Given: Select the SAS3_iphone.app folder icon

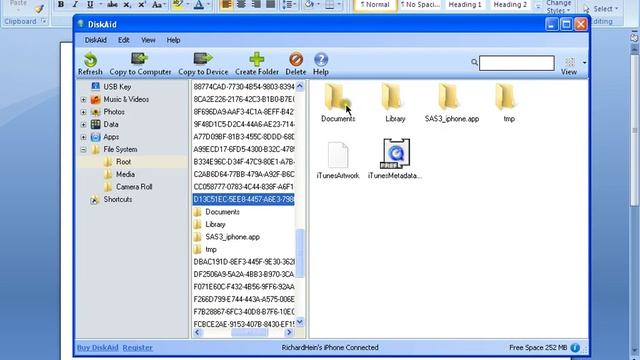Looking at the screenshot, I should [x=449, y=97].
